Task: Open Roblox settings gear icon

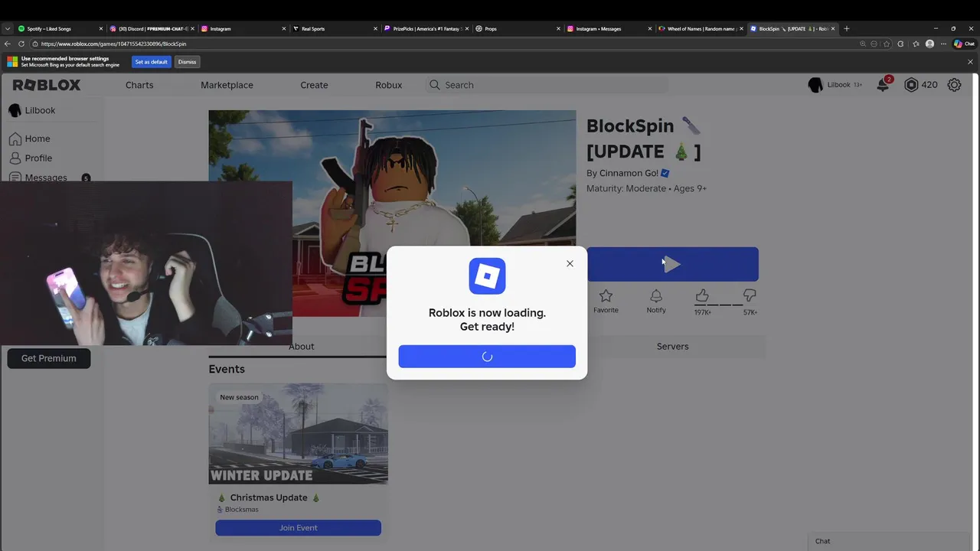Action: [954, 85]
